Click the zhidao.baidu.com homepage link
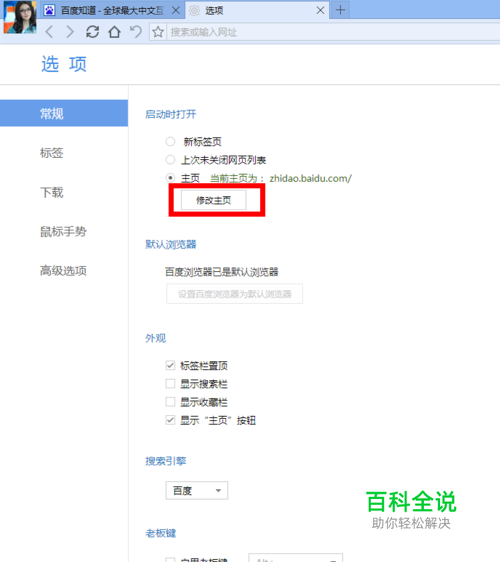The image size is (500, 562). point(310,178)
